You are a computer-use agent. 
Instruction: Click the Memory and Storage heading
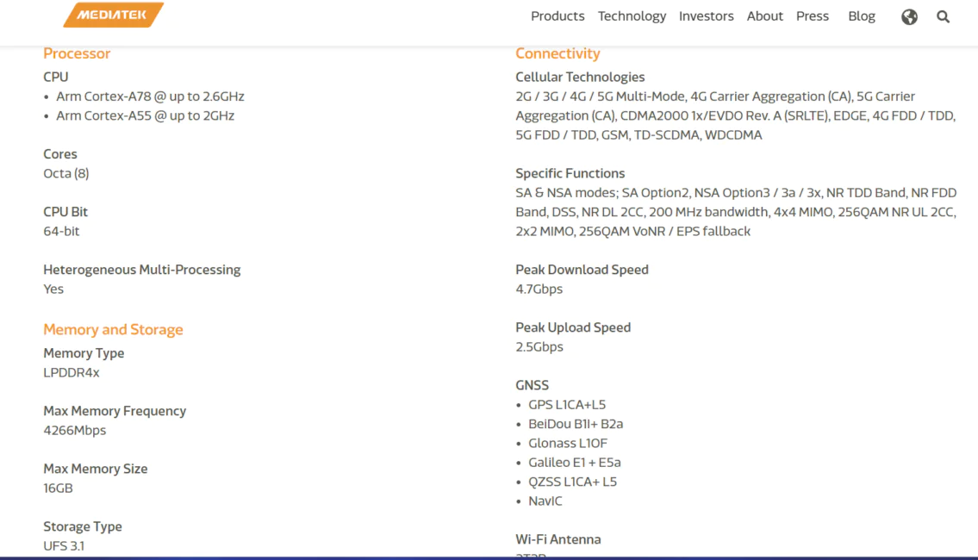(x=113, y=329)
